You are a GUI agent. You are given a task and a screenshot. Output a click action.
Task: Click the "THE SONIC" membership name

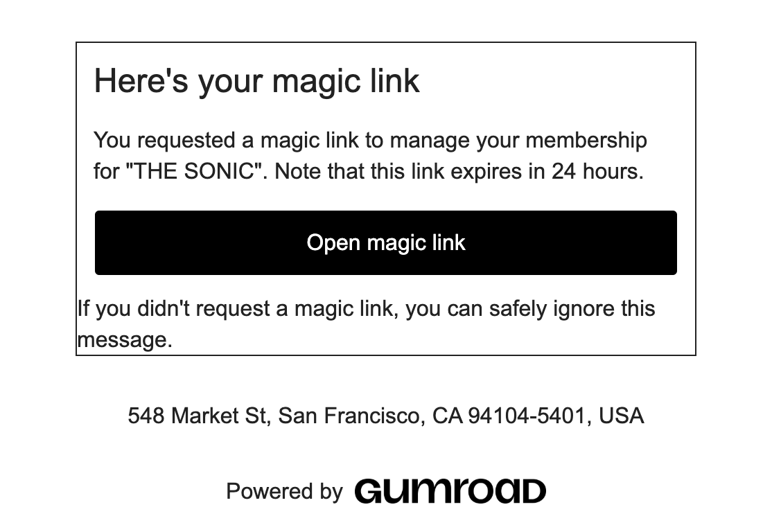(x=193, y=171)
